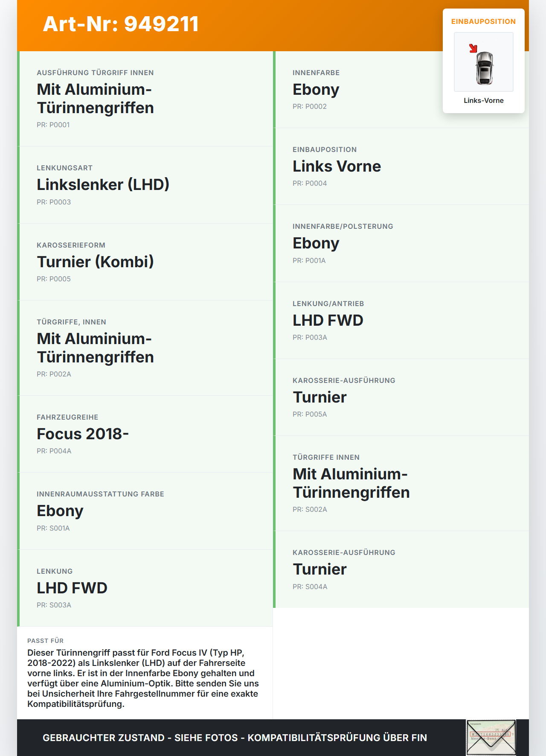The image size is (546, 756).
Task: Select PR code P0001 text
Action: pos(53,125)
